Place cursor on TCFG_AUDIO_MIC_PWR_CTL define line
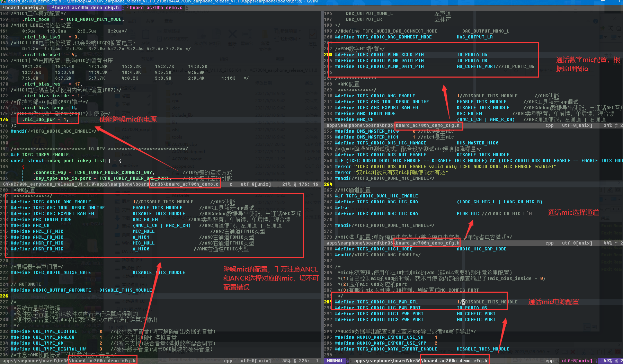The width and height of the screenshot is (623, 364). point(426,302)
